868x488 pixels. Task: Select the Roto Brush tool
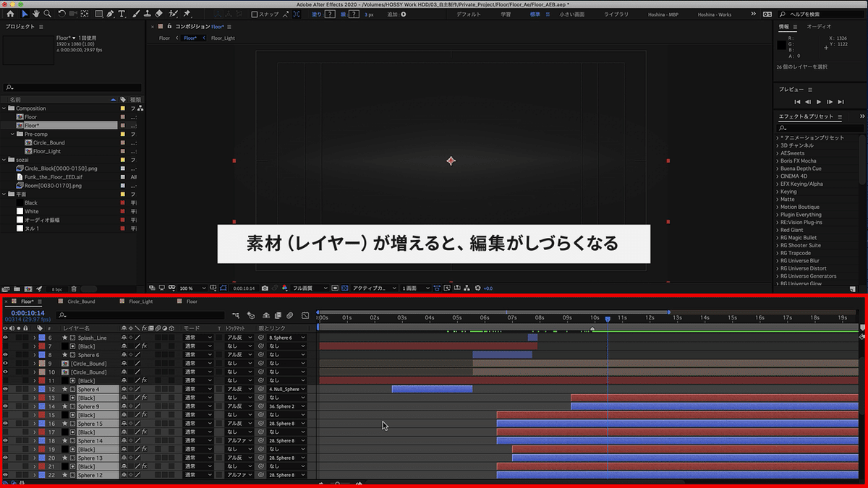coord(173,14)
